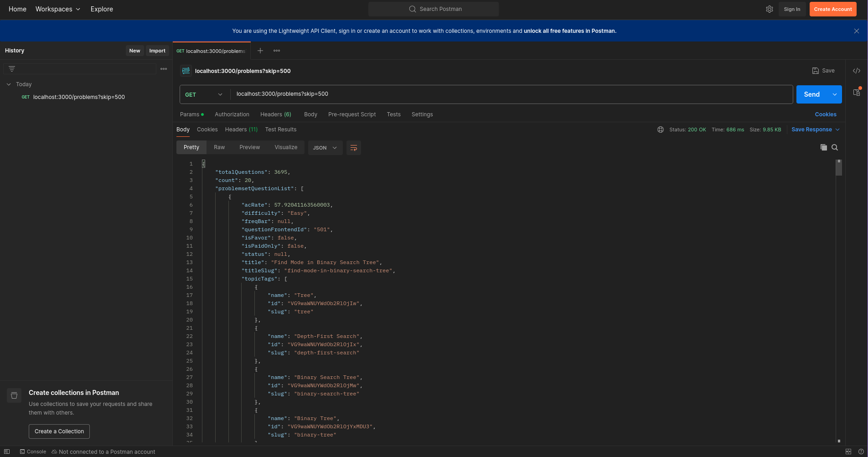
Task: Switch to Test Results response tab
Action: click(280, 130)
